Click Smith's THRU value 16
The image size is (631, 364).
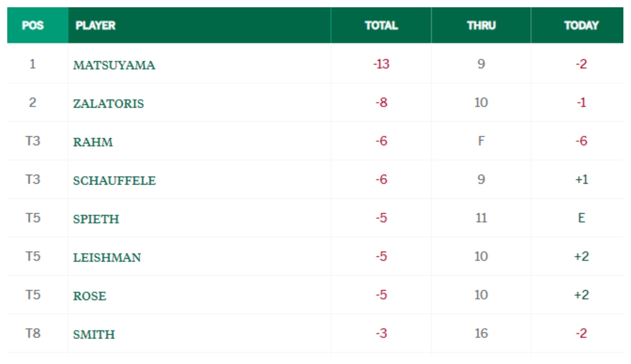tap(481, 333)
